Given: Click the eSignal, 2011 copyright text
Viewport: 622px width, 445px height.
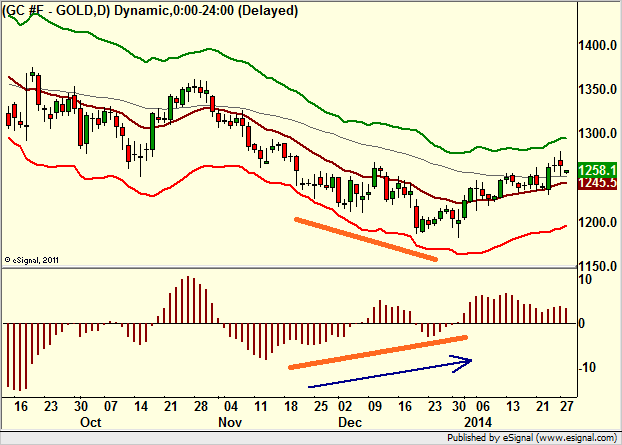Looking at the screenshot, I should point(32,260).
